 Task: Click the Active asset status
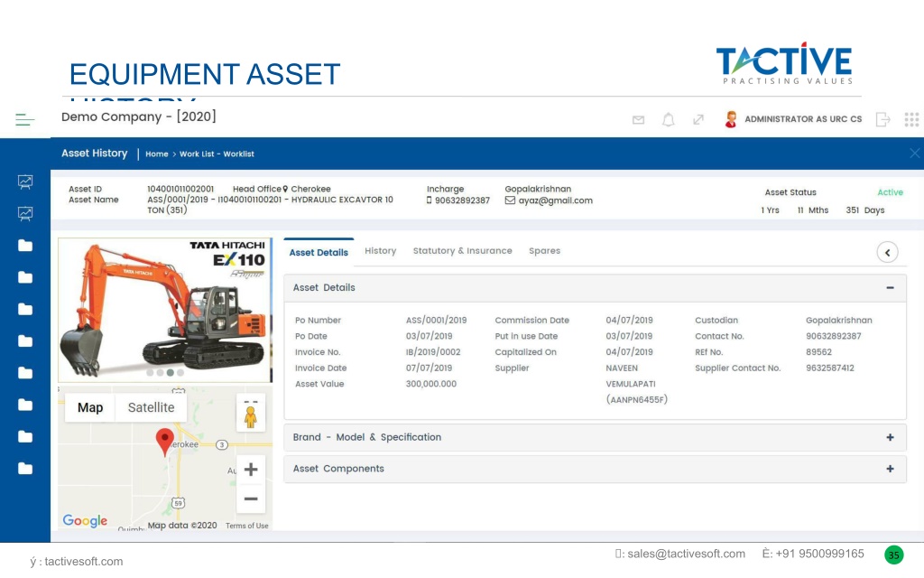pyautogui.click(x=890, y=192)
